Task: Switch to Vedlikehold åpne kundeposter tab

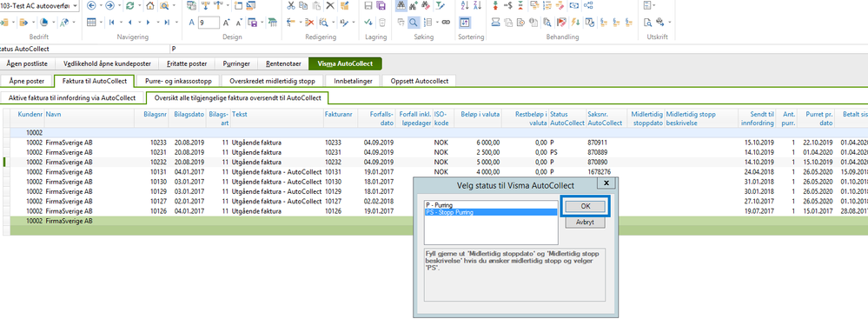Action: 107,63
